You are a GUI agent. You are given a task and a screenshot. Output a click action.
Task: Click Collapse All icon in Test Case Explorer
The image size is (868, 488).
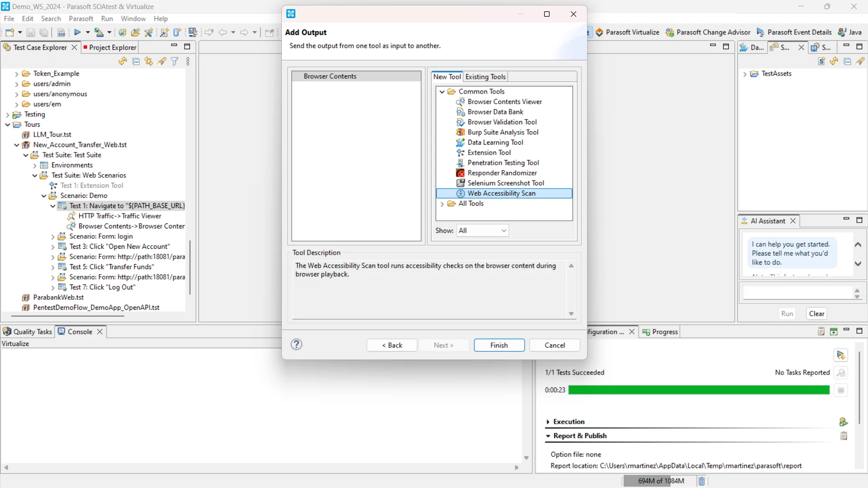[x=136, y=61]
